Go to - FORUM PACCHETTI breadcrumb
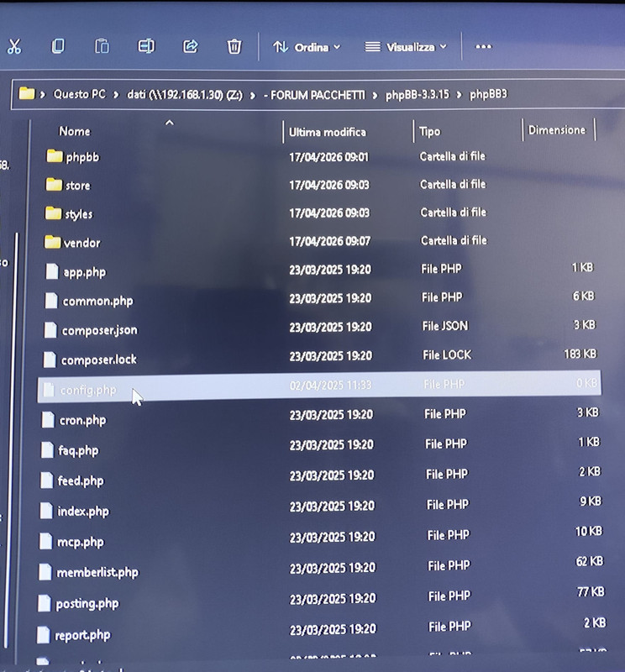The image size is (625, 672). [x=314, y=95]
